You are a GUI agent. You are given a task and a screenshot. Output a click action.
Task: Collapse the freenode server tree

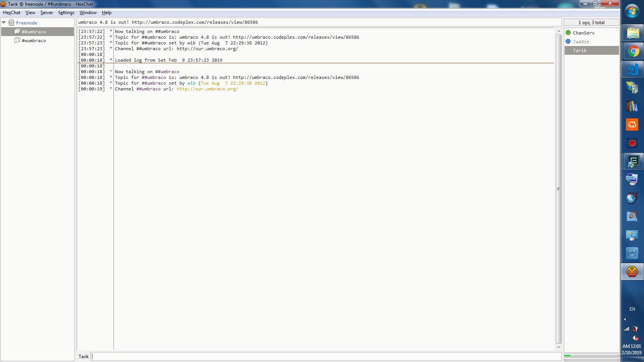pos(4,23)
